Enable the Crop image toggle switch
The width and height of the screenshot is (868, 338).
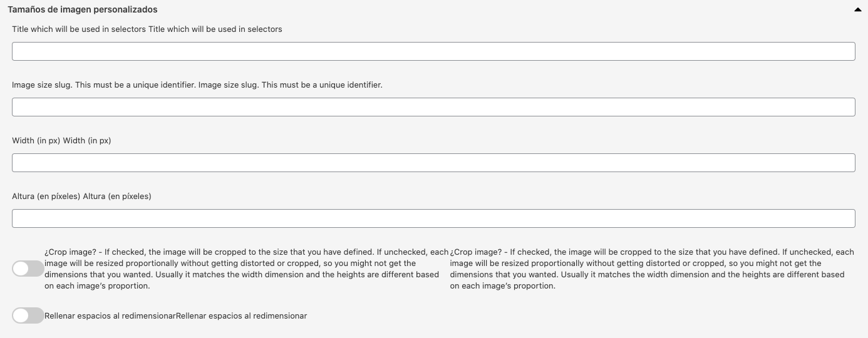point(28,269)
